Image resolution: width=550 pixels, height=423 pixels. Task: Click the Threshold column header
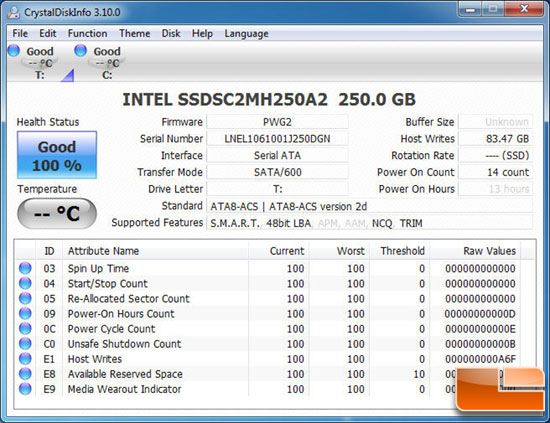400,251
